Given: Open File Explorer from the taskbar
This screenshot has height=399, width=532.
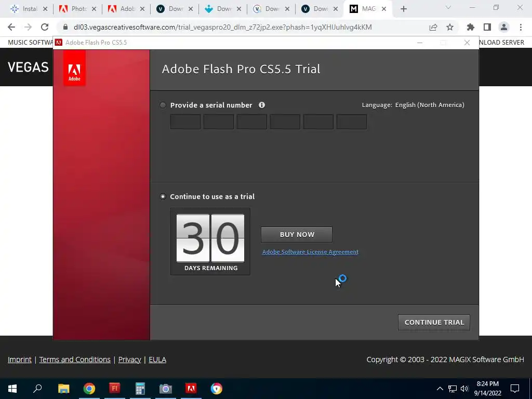Looking at the screenshot, I should (63, 389).
